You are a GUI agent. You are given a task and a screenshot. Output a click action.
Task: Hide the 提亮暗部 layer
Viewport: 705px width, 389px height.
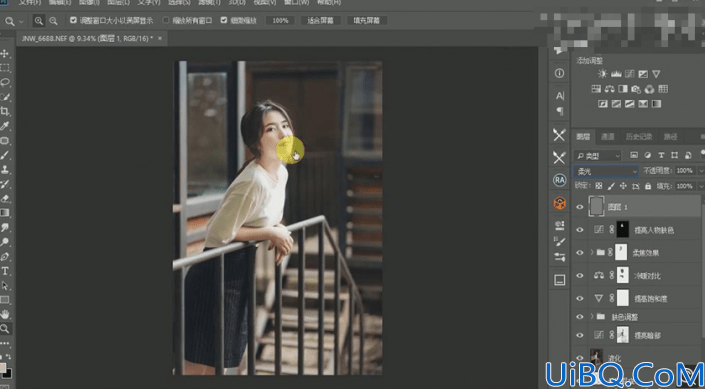580,335
